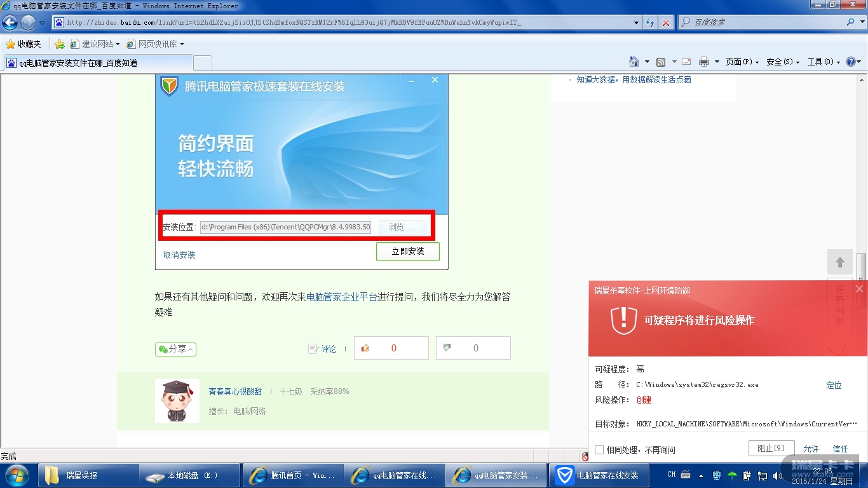Close the 瑞星杀毒软件 alert popup

tap(859, 289)
